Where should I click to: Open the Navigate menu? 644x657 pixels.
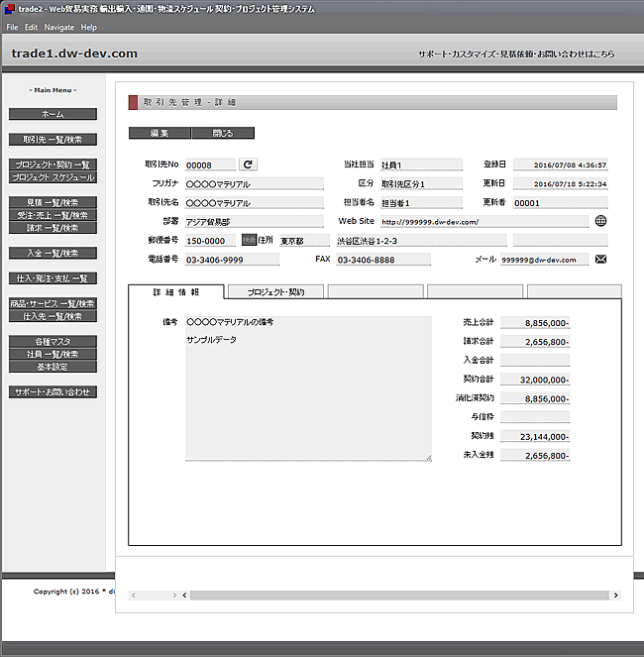pyautogui.click(x=59, y=27)
